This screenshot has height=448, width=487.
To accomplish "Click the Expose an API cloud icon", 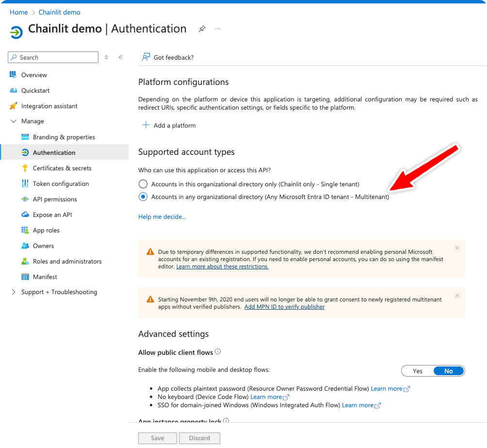I will pyautogui.click(x=25, y=215).
